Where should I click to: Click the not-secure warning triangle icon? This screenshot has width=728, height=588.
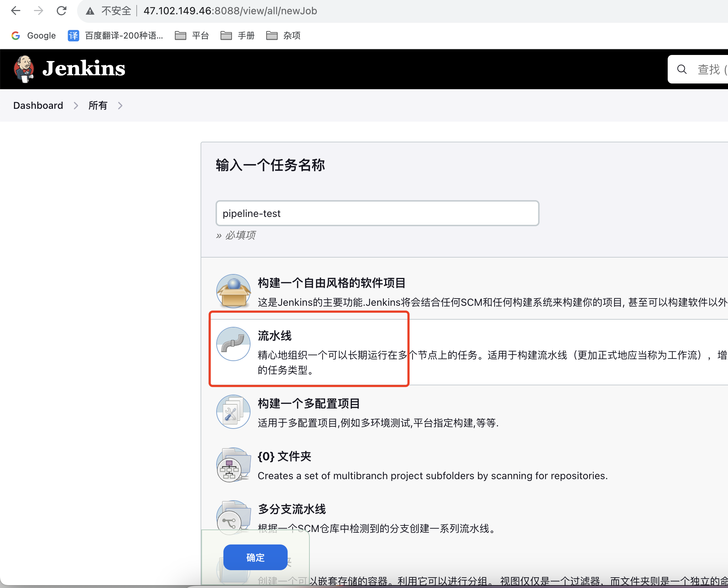pos(90,11)
